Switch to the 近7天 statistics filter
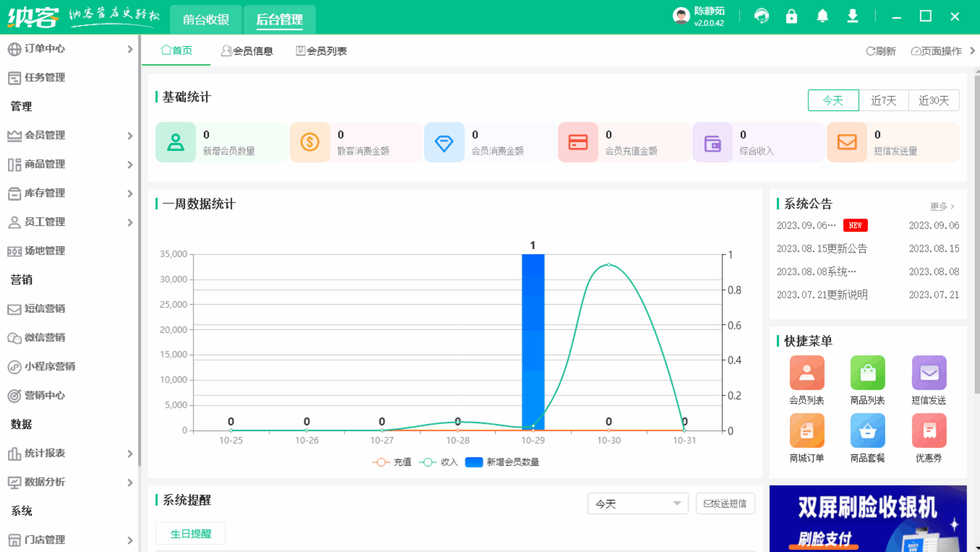The width and height of the screenshot is (980, 552). point(884,100)
